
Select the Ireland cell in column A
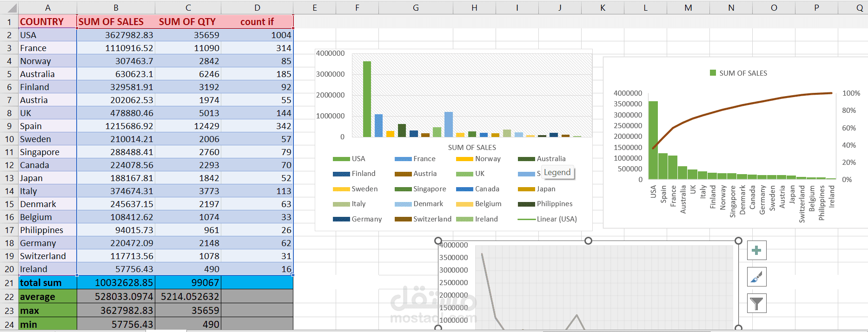click(x=47, y=269)
